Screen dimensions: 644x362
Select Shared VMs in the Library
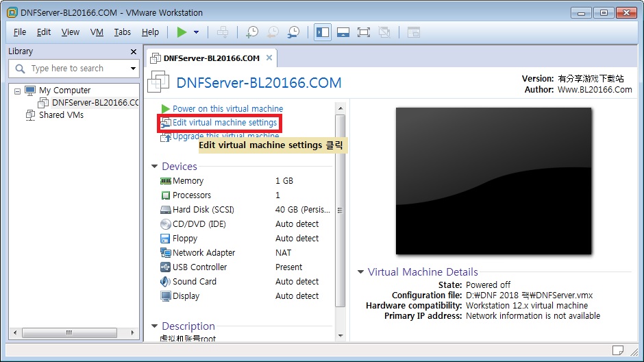tap(61, 115)
